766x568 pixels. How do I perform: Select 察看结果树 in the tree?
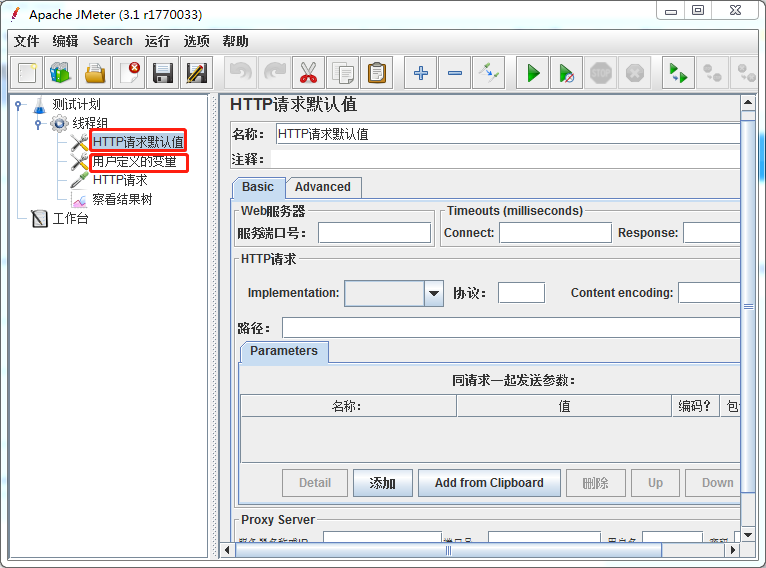click(x=123, y=200)
